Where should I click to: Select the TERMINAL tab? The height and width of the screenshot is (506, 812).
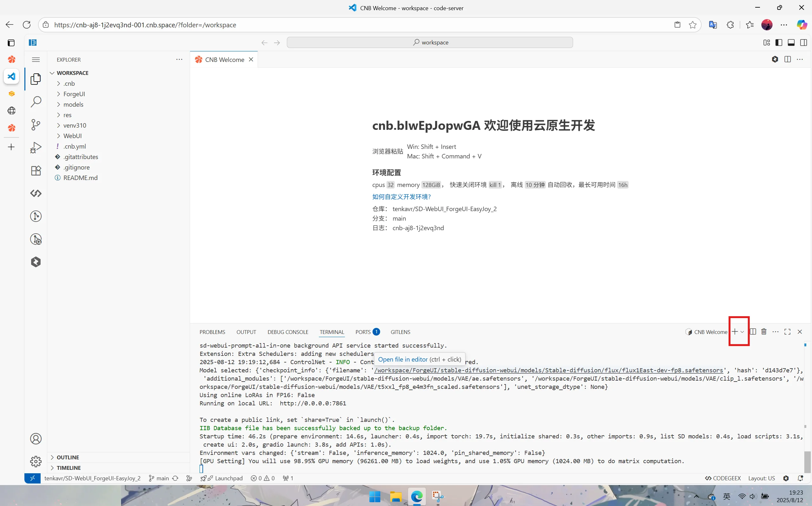(x=332, y=332)
